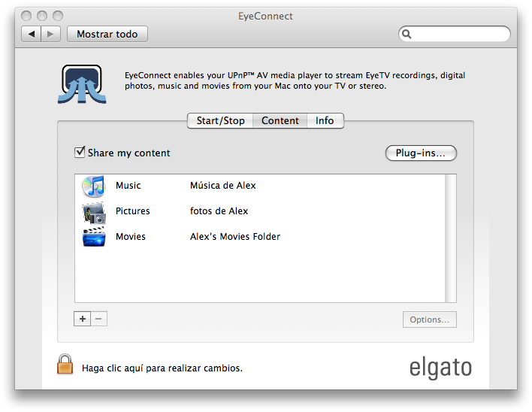Viewport: 532px width, 412px height.
Task: Select the Música de Alex entry
Action: (x=223, y=186)
